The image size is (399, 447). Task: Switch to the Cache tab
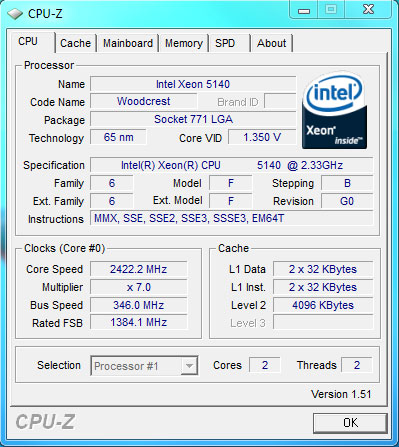pyautogui.click(x=76, y=43)
